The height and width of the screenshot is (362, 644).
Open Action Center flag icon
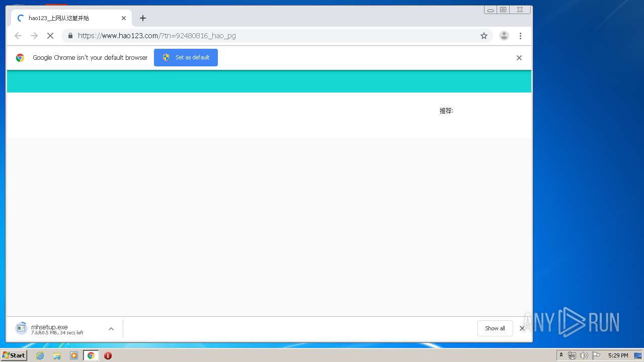(x=596, y=355)
